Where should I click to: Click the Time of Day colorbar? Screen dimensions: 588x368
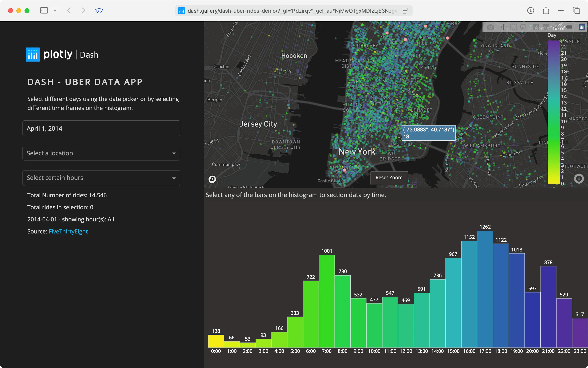click(x=554, y=112)
